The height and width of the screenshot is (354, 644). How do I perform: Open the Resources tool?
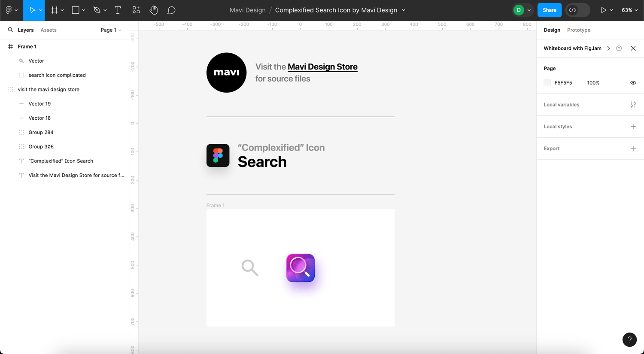pos(136,10)
